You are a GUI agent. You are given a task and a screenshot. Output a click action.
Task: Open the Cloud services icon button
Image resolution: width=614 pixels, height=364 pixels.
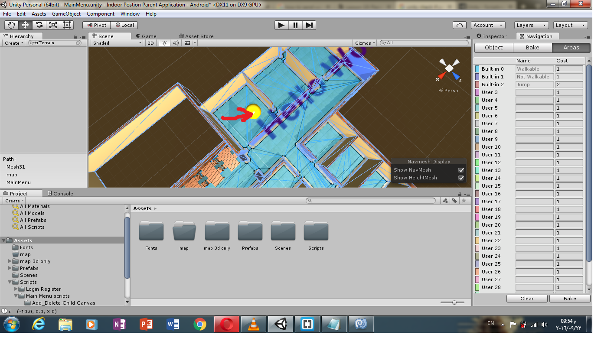click(x=459, y=25)
